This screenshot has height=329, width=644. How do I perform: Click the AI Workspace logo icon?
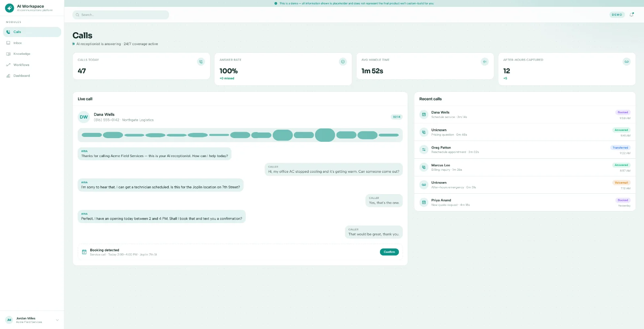tap(9, 8)
